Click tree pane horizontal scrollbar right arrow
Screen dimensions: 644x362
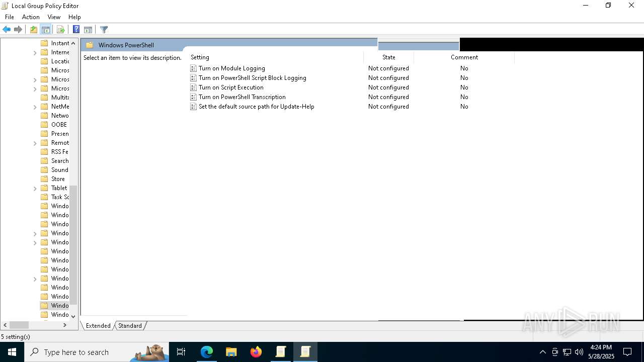pos(64,325)
